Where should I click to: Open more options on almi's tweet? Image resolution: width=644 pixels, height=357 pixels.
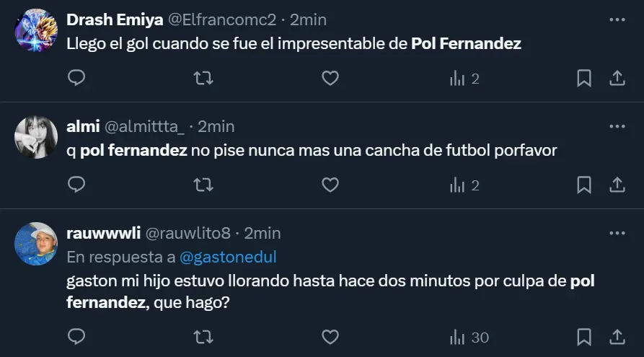coord(617,126)
